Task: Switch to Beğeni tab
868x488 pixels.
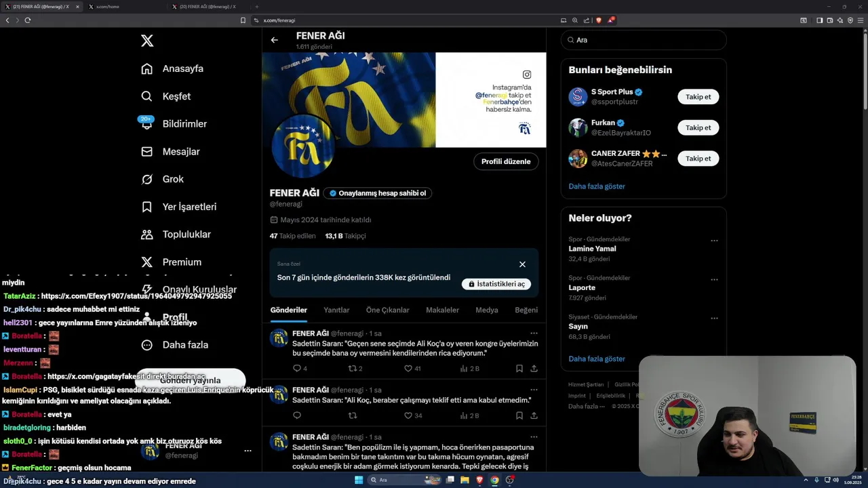Action: click(x=526, y=310)
